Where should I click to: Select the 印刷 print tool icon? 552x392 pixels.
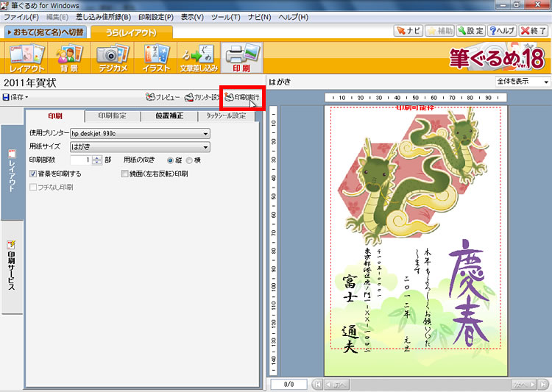tap(242, 57)
